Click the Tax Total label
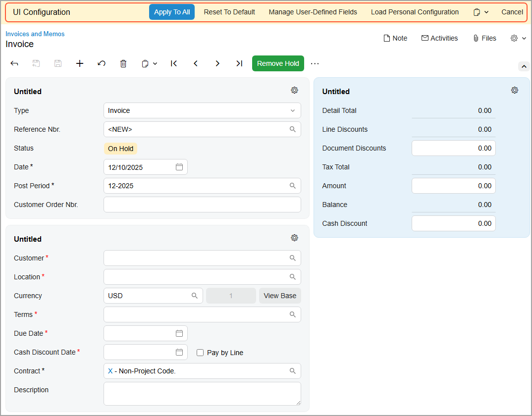Screen dimensions: 532x416 [x=336, y=167]
